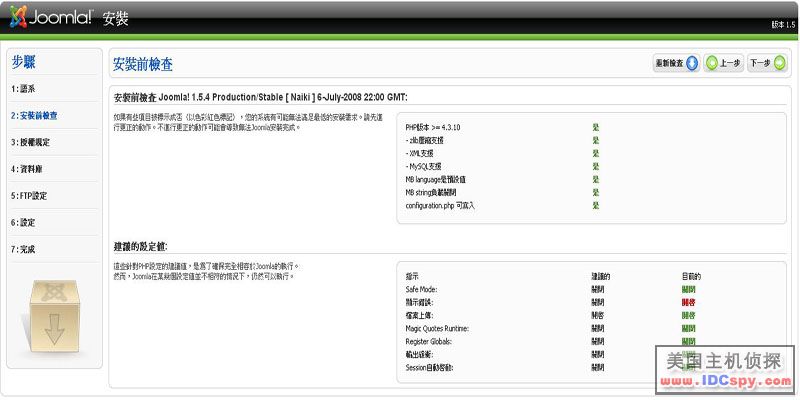Select step 7: 完成 in sidebar

pos(23,249)
